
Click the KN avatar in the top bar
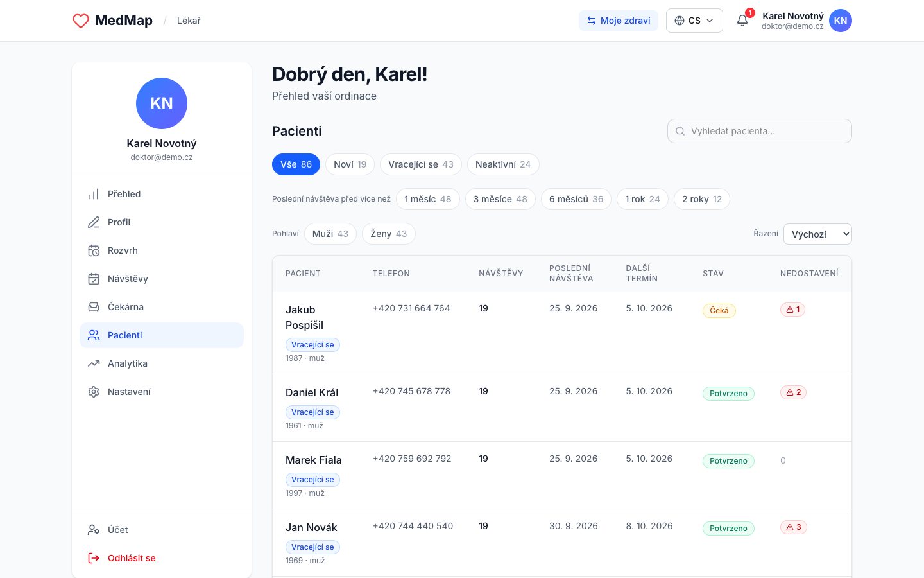(841, 21)
